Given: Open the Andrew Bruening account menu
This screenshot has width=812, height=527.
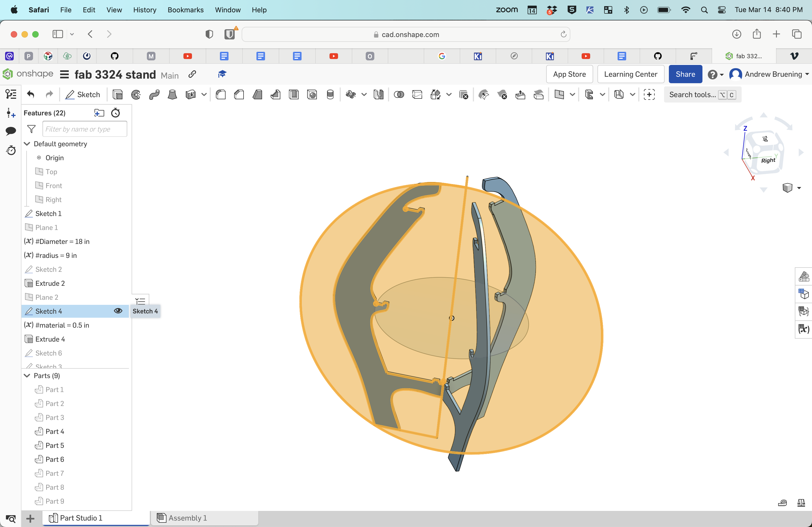Looking at the screenshot, I should (769, 74).
